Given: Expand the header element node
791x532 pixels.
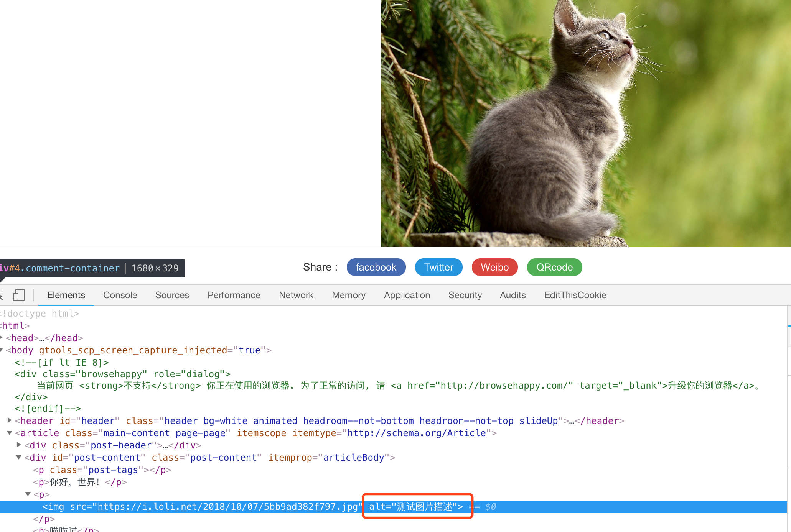Looking at the screenshot, I should (x=9, y=420).
